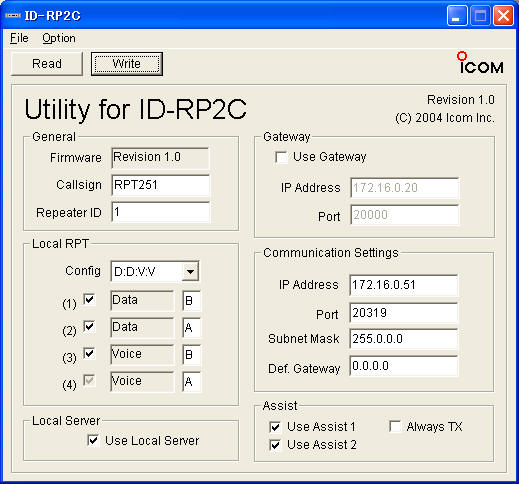Click the Def. Gateway field
Viewport: 519px width, 484px height.
click(403, 366)
